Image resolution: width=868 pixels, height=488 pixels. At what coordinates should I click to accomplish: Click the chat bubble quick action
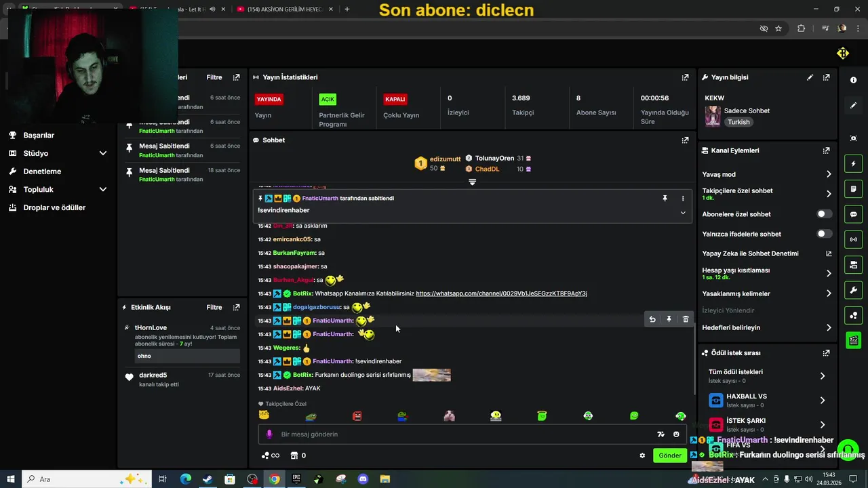pyautogui.click(x=853, y=214)
